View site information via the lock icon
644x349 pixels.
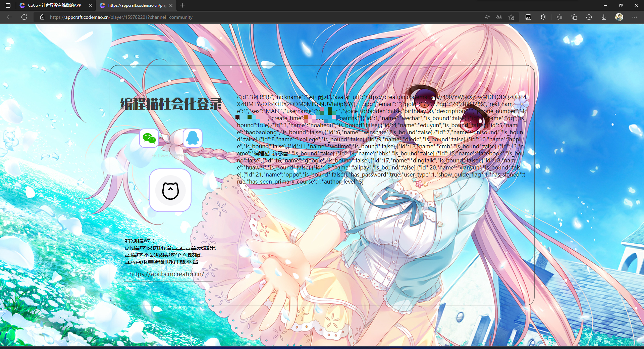42,17
